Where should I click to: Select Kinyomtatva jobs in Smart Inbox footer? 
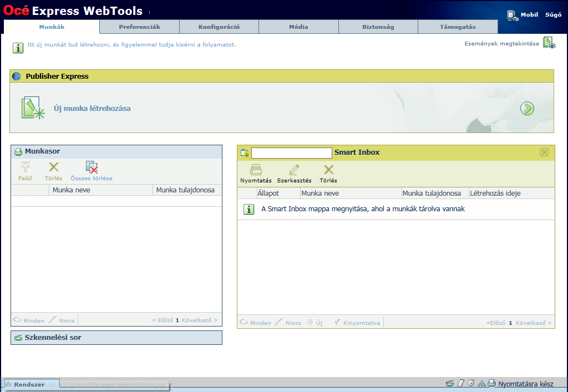click(x=357, y=323)
